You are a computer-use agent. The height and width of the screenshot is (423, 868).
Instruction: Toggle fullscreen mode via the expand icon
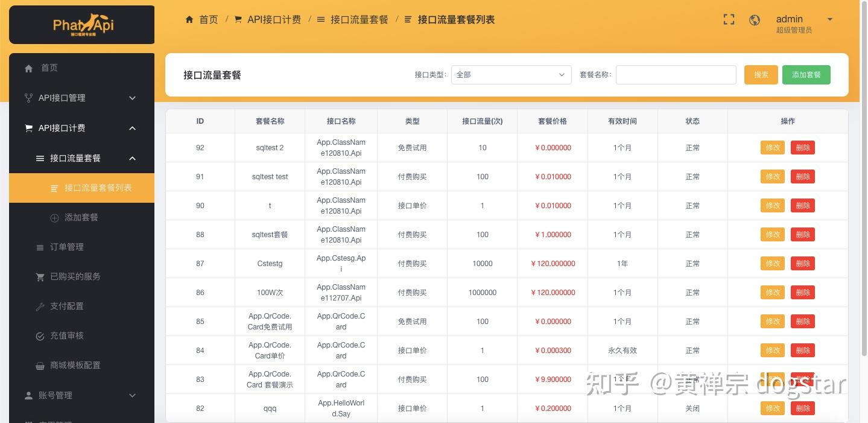tap(728, 19)
